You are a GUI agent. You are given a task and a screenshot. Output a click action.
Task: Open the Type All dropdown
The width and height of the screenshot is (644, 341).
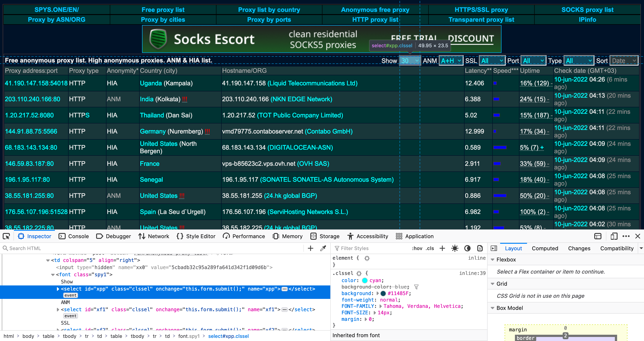coord(579,60)
